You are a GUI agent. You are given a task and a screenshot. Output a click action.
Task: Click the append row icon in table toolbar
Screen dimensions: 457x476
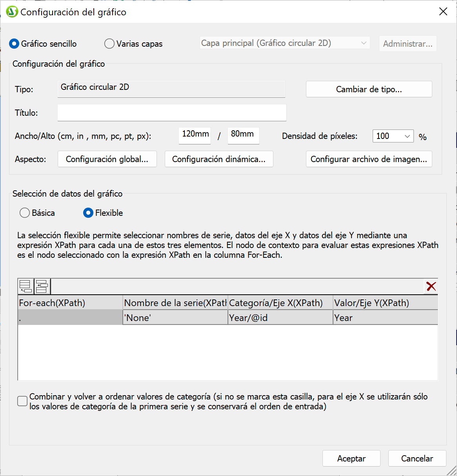[x=26, y=286]
